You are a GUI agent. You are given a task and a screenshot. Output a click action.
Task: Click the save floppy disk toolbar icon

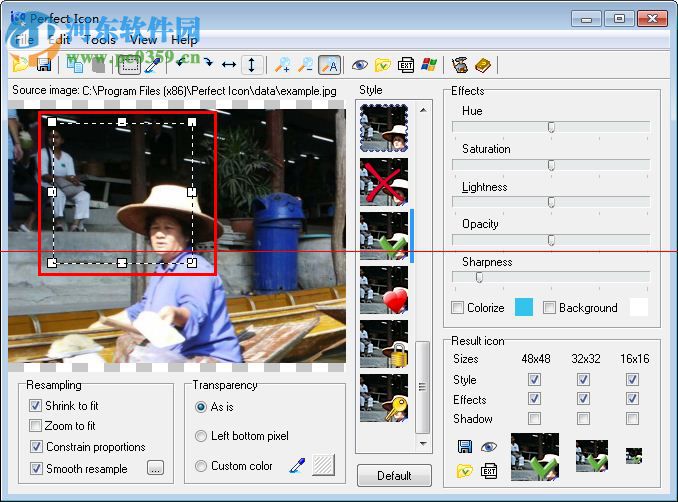tap(43, 65)
